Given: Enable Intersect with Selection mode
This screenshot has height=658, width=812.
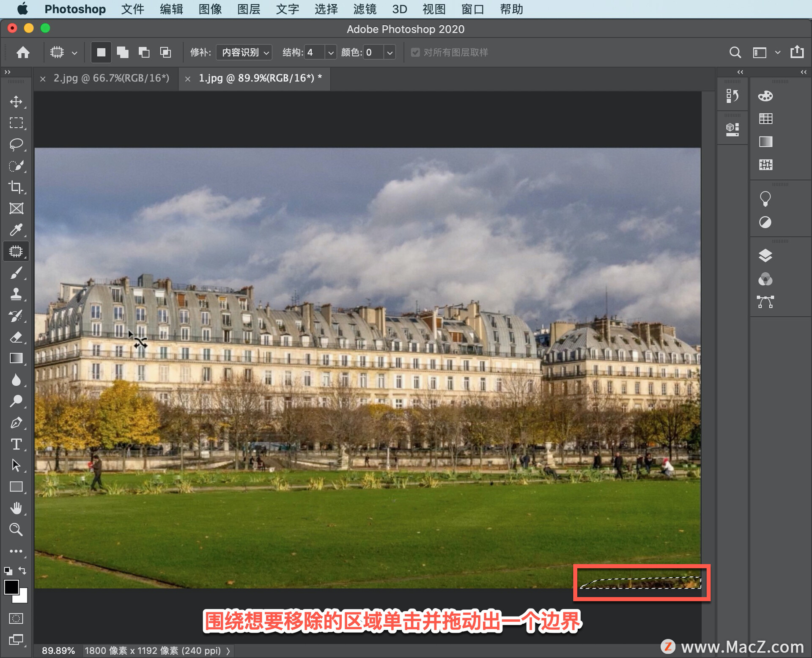Looking at the screenshot, I should 165,52.
